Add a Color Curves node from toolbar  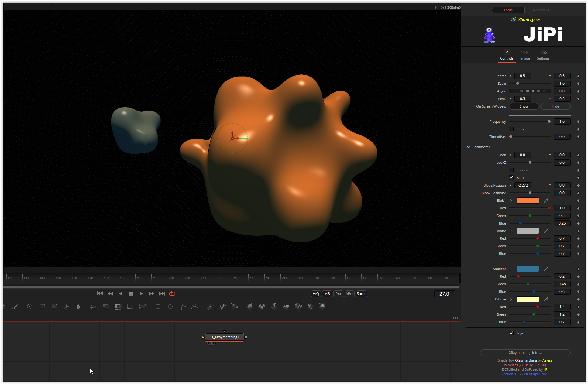click(42, 307)
